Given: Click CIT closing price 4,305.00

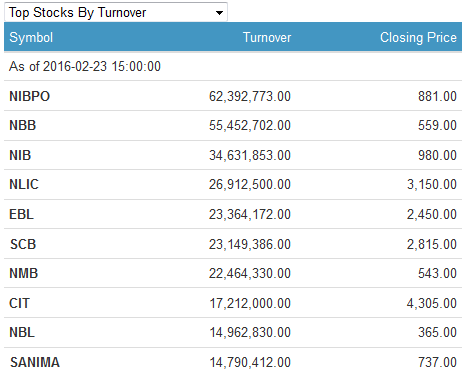Looking at the screenshot, I should point(432,303).
